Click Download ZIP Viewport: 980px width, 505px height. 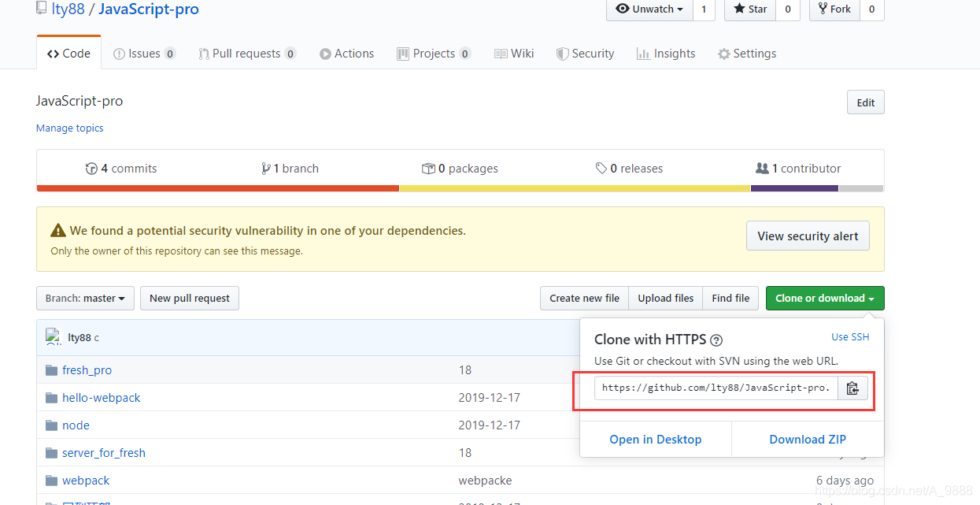pyautogui.click(x=808, y=440)
